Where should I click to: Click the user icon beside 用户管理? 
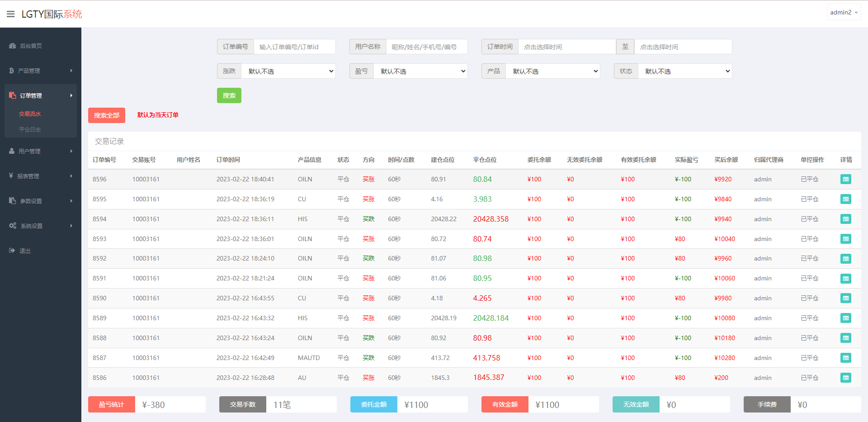click(x=12, y=151)
